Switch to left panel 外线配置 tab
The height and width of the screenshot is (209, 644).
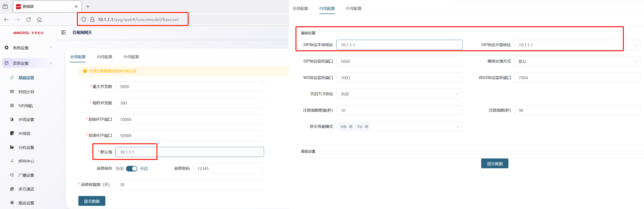pos(131,57)
